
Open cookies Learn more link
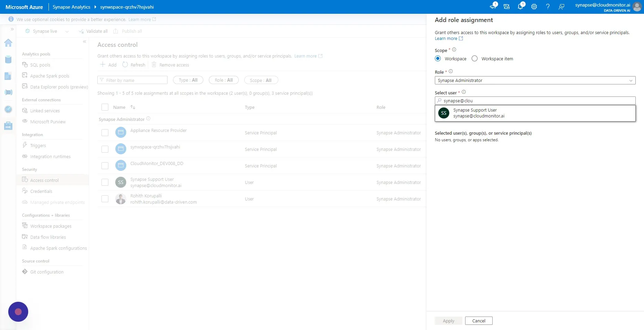tap(142, 19)
